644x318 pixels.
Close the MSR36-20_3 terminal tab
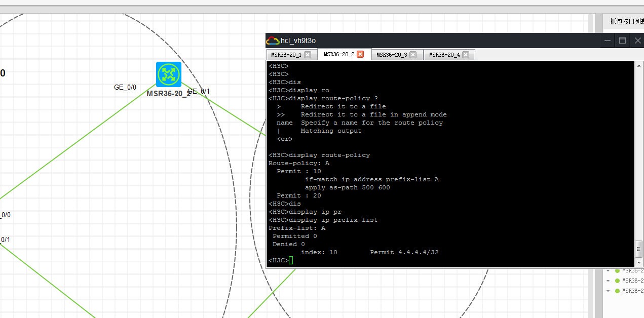(x=413, y=55)
